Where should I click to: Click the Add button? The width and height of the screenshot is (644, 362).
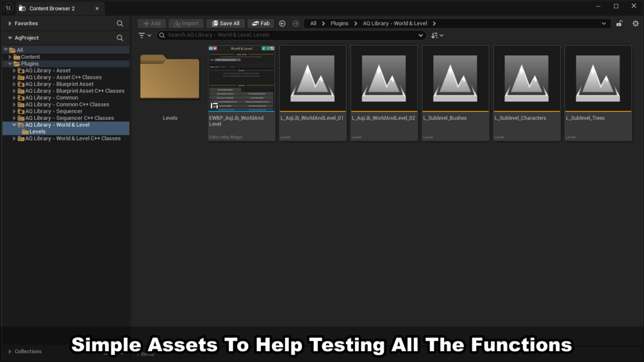point(152,24)
